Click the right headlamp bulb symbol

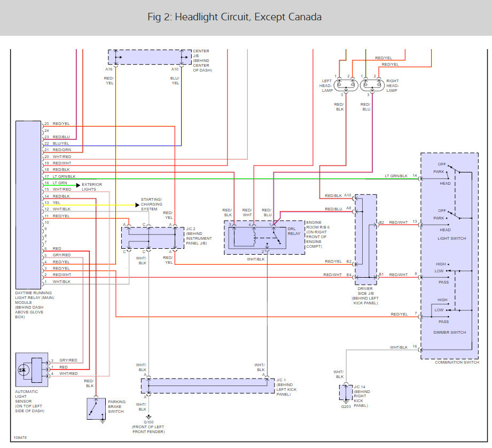click(372, 85)
